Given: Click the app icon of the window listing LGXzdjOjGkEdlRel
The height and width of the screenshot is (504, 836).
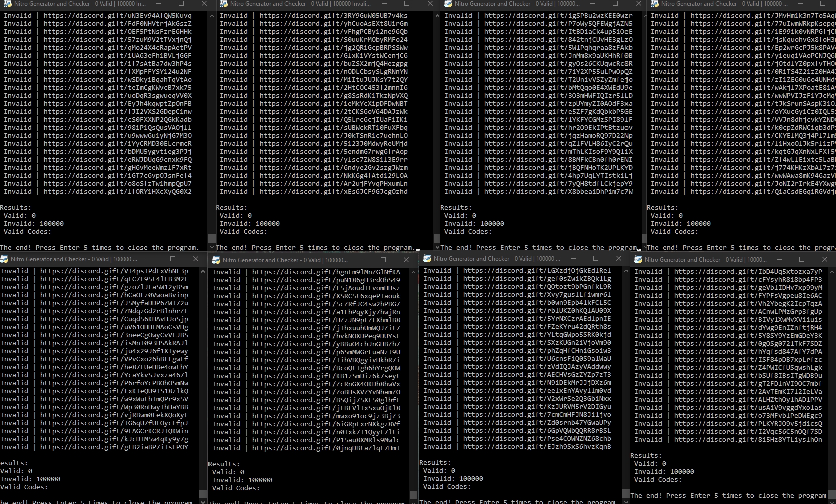Looking at the screenshot, I should (x=427, y=259).
